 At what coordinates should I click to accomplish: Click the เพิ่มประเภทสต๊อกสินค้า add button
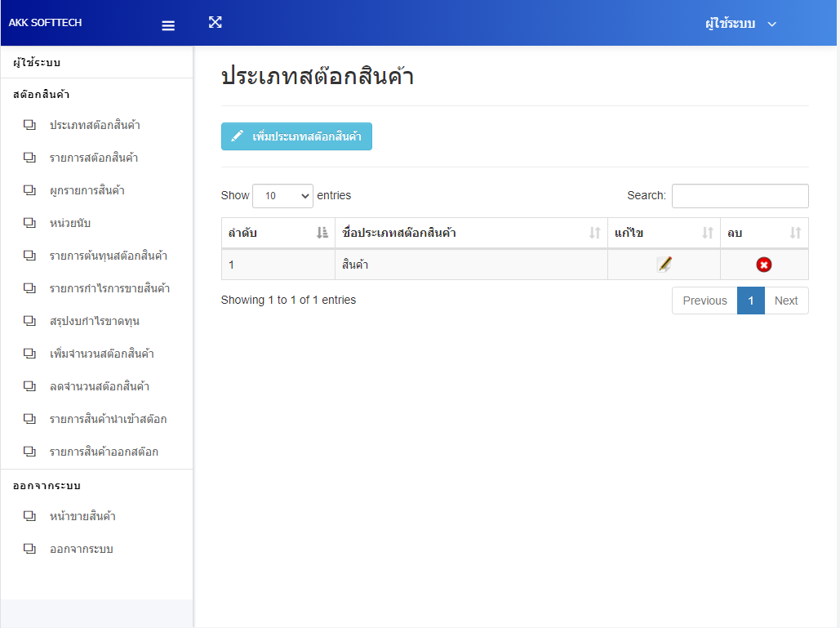coord(296,136)
